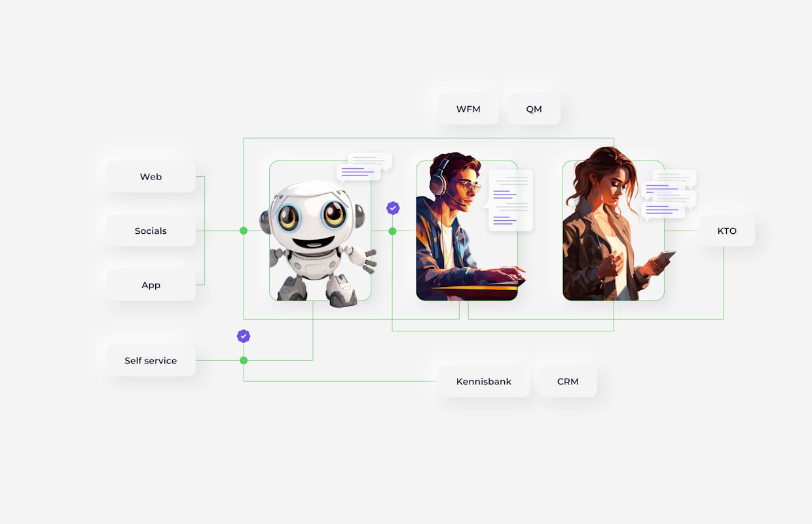Click document bubble beside headset agent
The width and height of the screenshot is (812, 524).
pos(509,200)
